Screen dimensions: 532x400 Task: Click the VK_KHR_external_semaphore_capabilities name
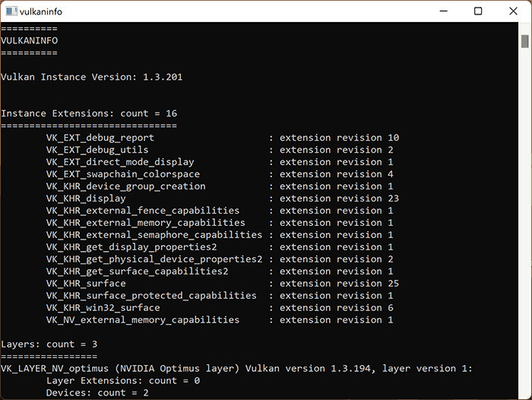tap(154, 235)
